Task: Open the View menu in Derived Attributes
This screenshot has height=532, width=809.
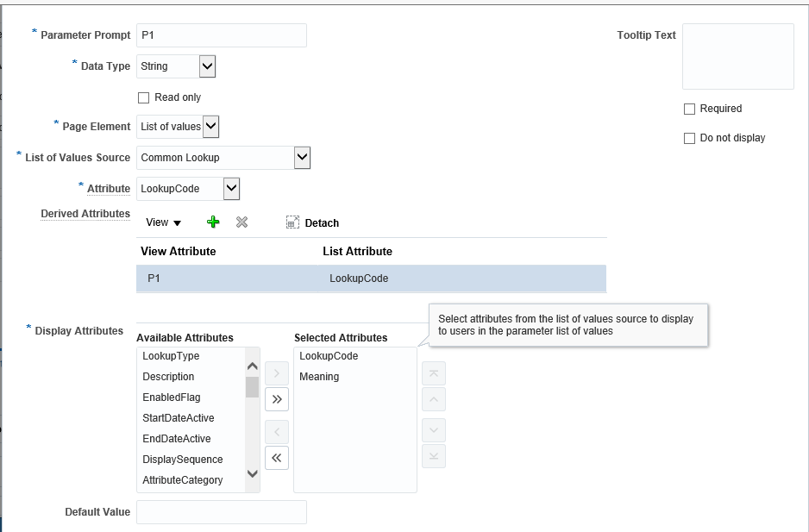Action: pos(163,222)
